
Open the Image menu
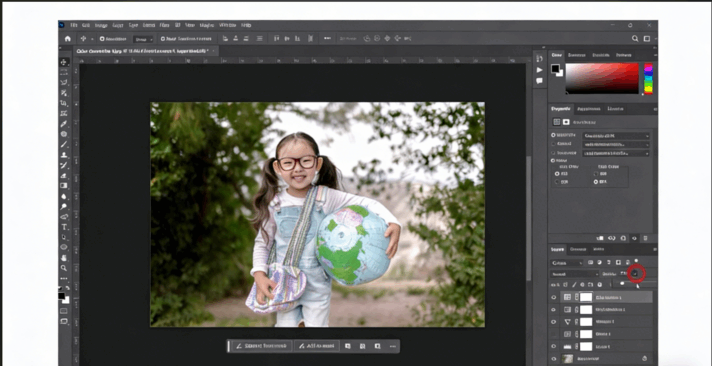point(101,25)
